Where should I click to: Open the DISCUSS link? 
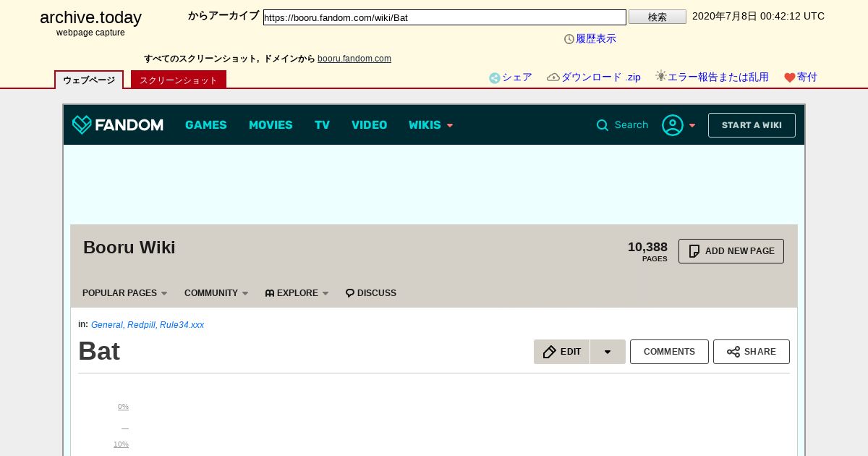[371, 293]
